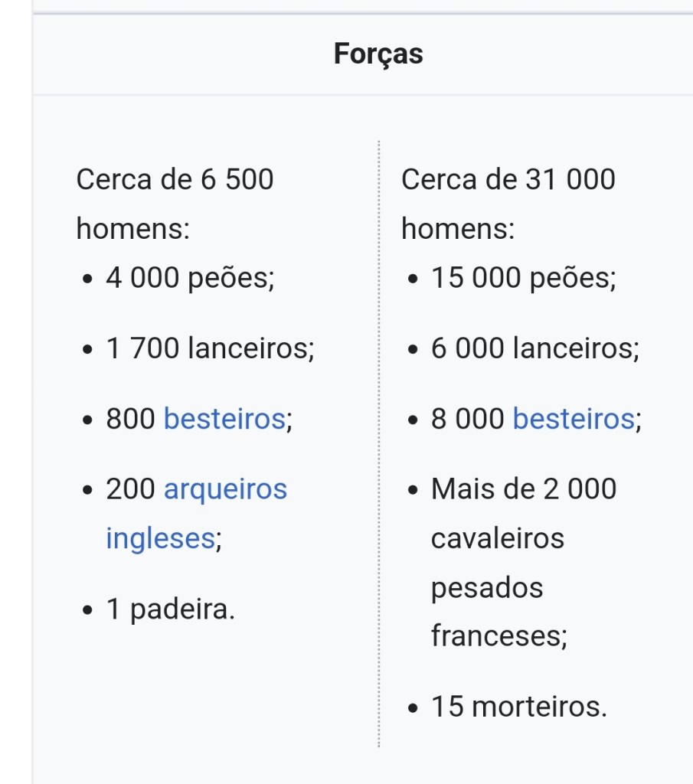This screenshot has width=693, height=784.
Task: Click the '15 morteiros' list item
Action: click(518, 706)
